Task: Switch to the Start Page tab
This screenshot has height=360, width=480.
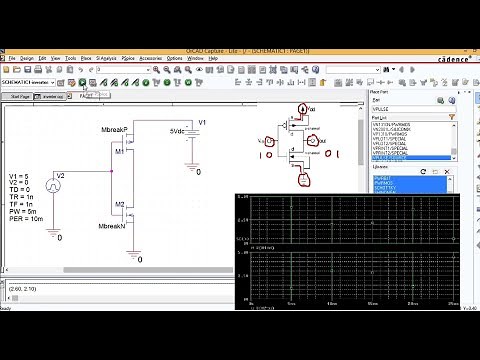Action: (x=17, y=96)
